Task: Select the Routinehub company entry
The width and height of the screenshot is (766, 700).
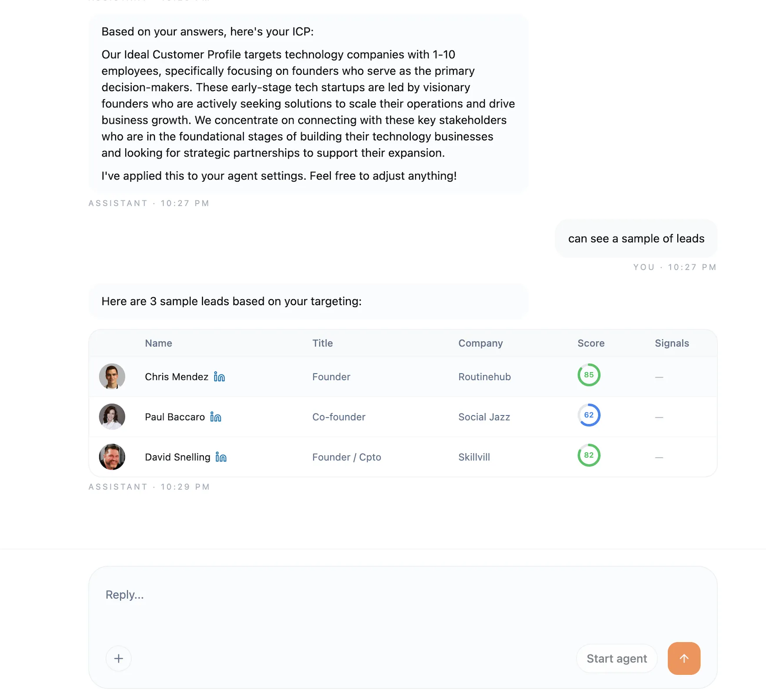Action: click(x=484, y=377)
